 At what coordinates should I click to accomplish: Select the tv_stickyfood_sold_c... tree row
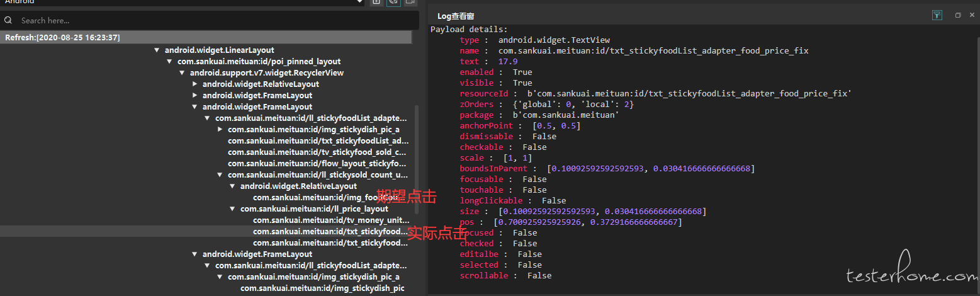pyautogui.click(x=318, y=152)
